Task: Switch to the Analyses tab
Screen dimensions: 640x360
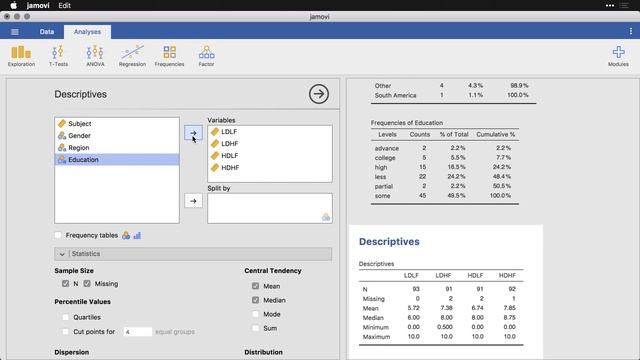Action: pyautogui.click(x=87, y=32)
